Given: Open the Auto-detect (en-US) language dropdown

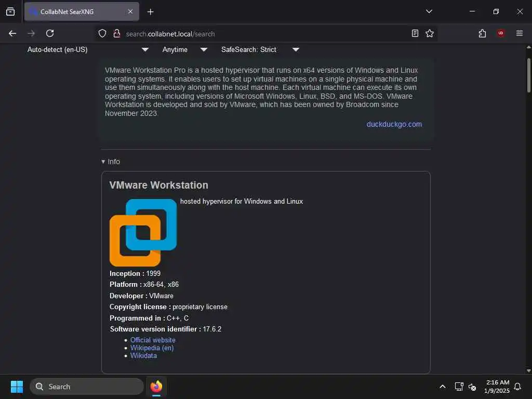Looking at the screenshot, I should (x=88, y=49).
